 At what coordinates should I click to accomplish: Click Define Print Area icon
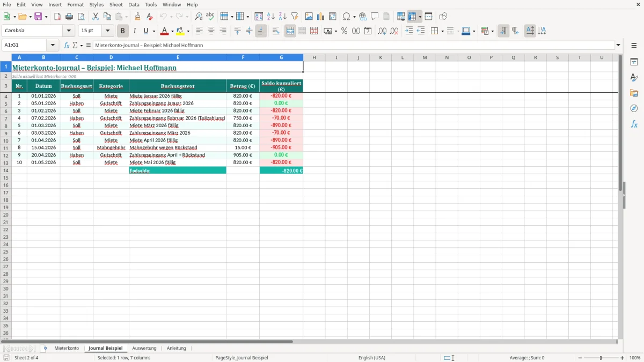pyautogui.click(x=401, y=17)
